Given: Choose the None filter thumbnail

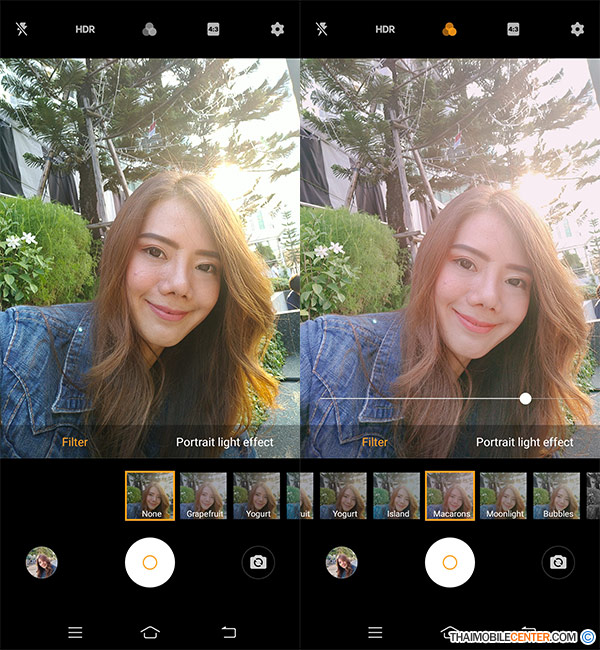Looking at the screenshot, I should 150,496.
